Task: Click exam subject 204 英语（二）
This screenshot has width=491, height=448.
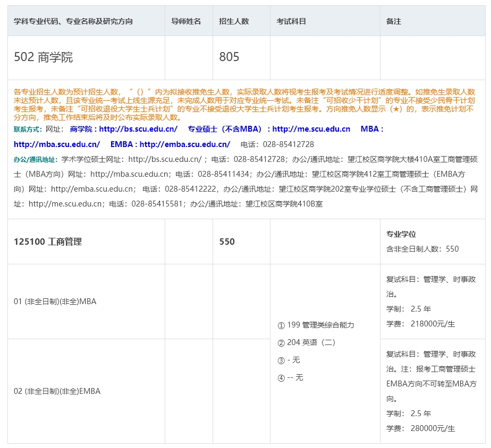Action: pyautogui.click(x=307, y=342)
